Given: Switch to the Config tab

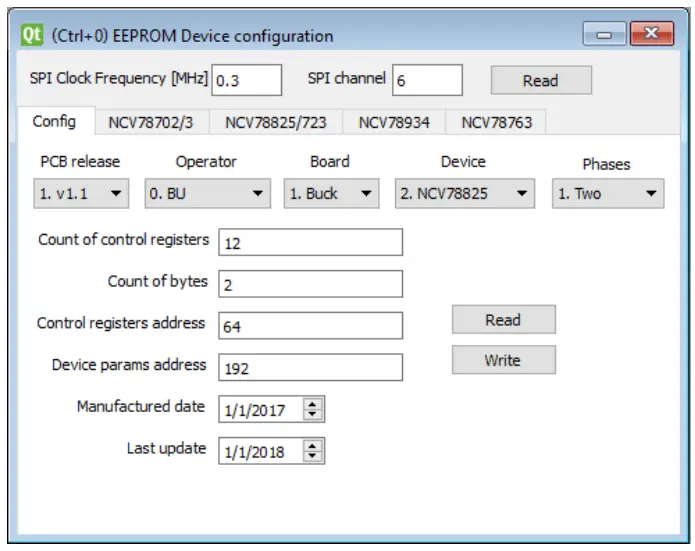Looking at the screenshot, I should [x=55, y=121].
